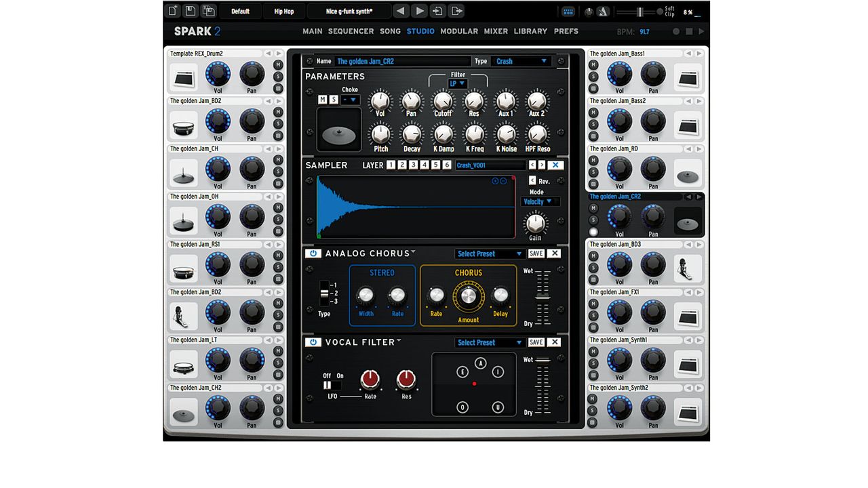Expand the Analog Chorus effect title menu
The height and width of the screenshot is (488, 868).
coord(413,251)
